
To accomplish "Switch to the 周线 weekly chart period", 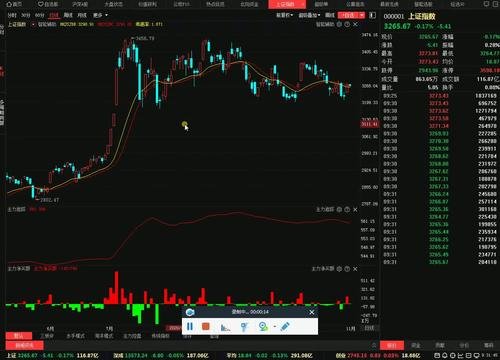I will point(68,15).
